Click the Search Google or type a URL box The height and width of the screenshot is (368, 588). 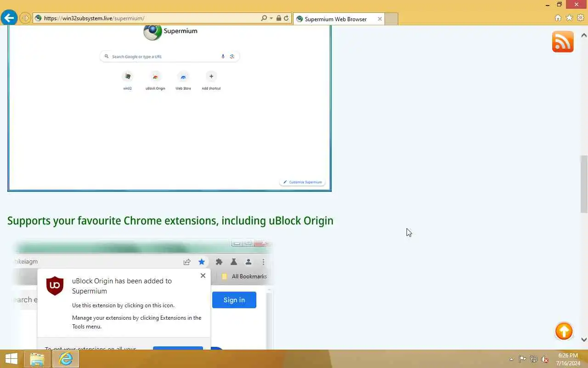pyautogui.click(x=170, y=57)
